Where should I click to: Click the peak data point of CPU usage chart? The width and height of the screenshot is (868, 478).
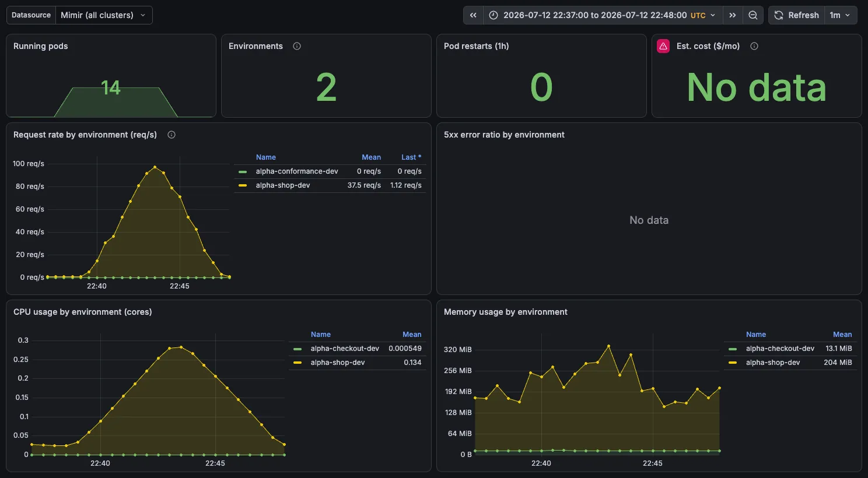coord(181,347)
